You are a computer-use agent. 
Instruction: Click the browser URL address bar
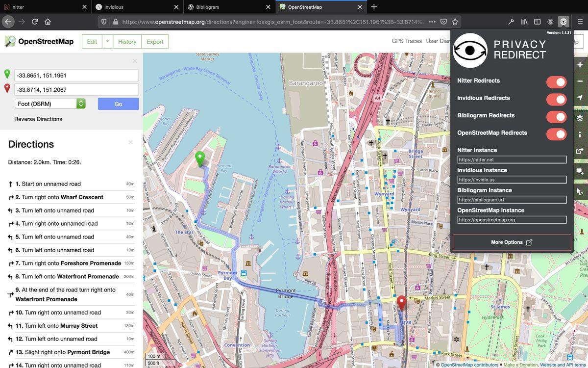pos(272,22)
